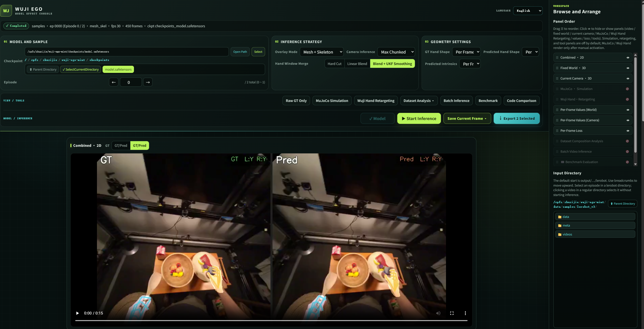Open the Language dropdown
644x329 pixels.
coord(528,11)
